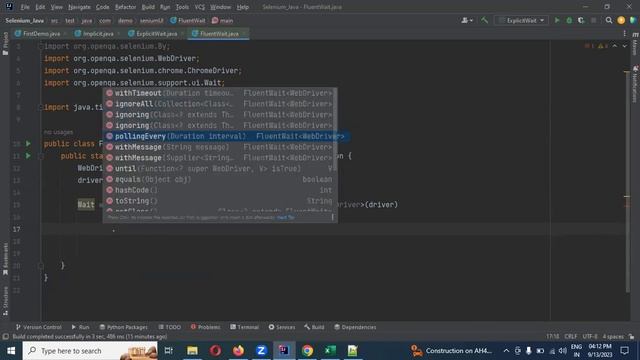Open the TODO tool window

169,327
